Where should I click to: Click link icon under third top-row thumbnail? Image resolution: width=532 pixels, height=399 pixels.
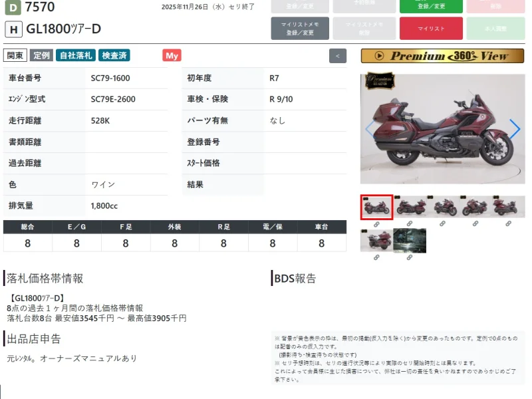(442, 223)
